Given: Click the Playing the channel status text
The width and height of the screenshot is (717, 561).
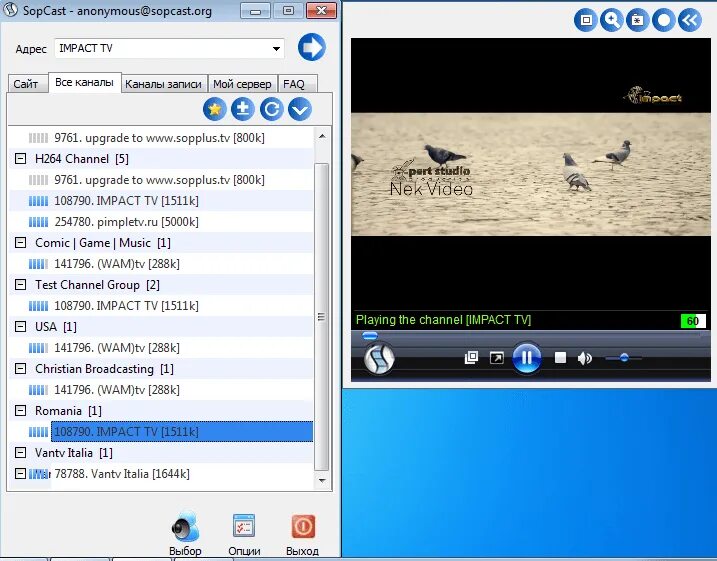Looking at the screenshot, I should [x=443, y=320].
